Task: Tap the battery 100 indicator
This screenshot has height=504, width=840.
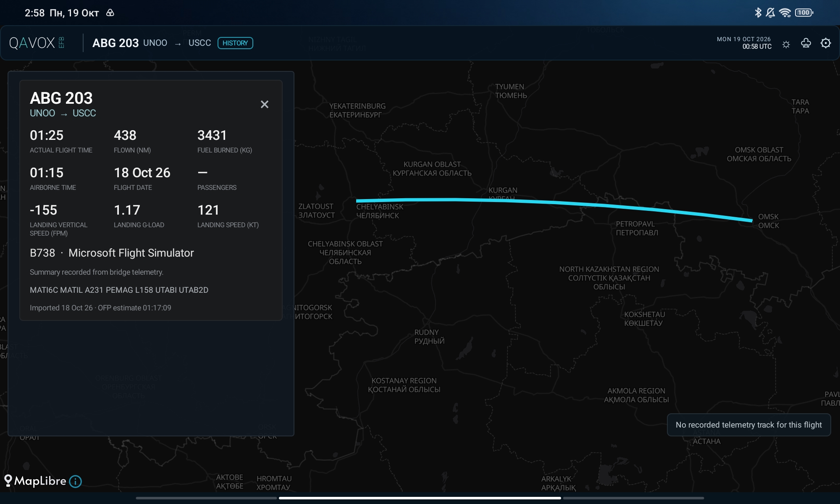Action: tap(804, 13)
